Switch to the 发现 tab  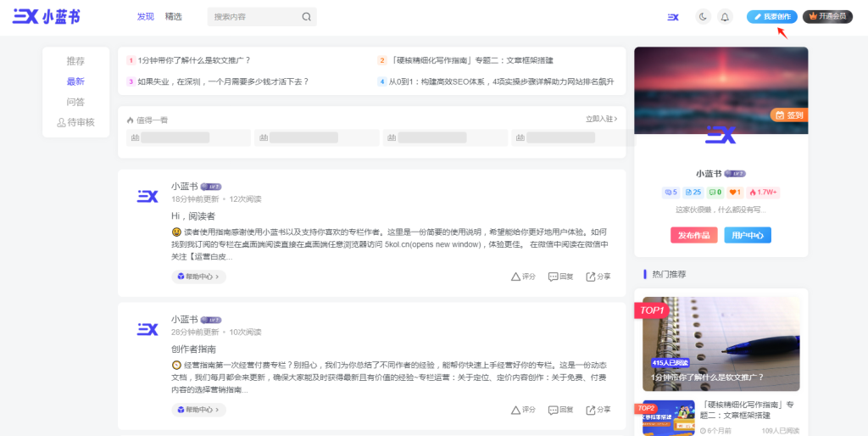(146, 17)
